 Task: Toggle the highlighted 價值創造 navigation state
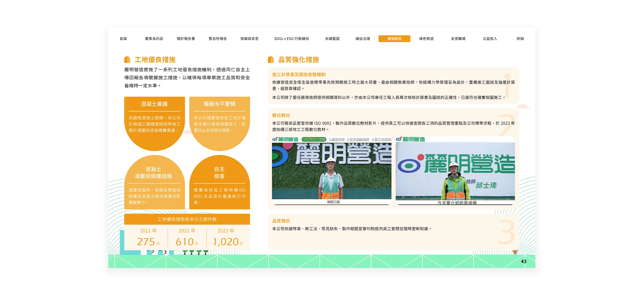point(395,39)
